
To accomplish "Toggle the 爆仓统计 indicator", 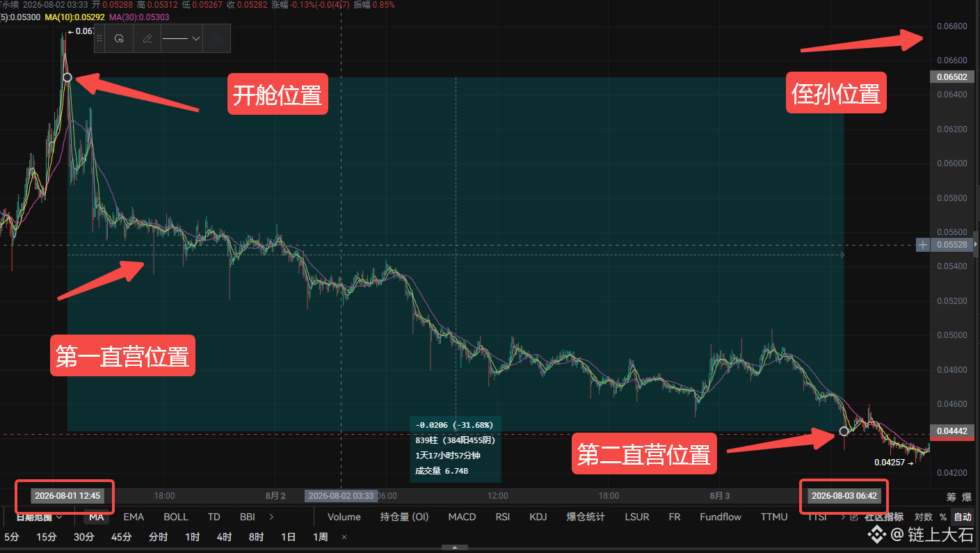I will click(586, 517).
